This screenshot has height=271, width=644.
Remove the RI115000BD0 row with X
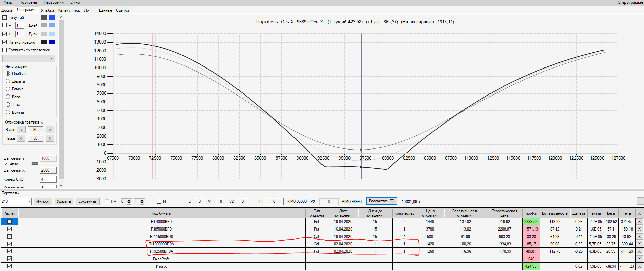coord(639,237)
